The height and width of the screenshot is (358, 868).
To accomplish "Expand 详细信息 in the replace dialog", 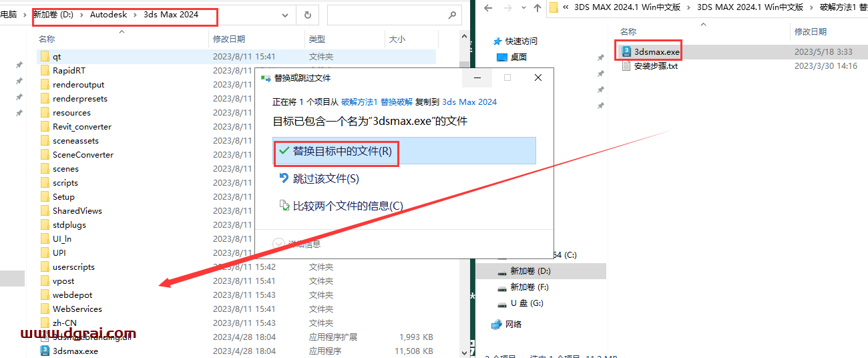I will point(297,244).
